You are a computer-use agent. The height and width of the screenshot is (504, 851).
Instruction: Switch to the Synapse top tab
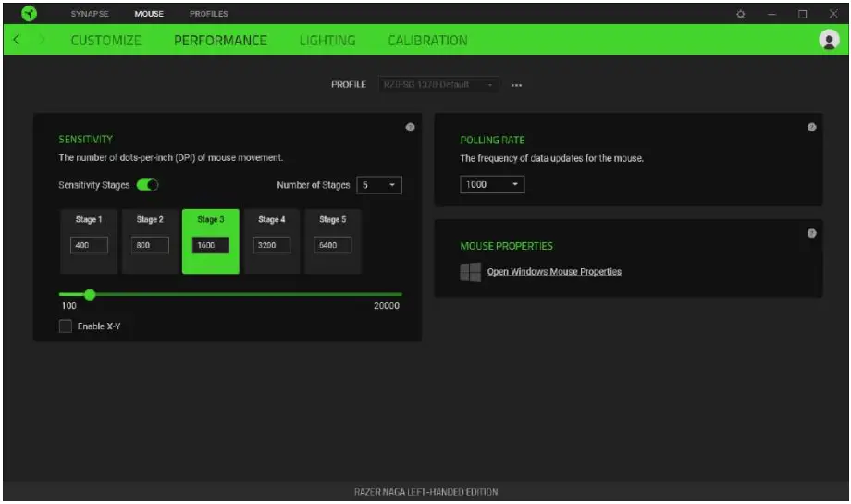click(x=90, y=14)
